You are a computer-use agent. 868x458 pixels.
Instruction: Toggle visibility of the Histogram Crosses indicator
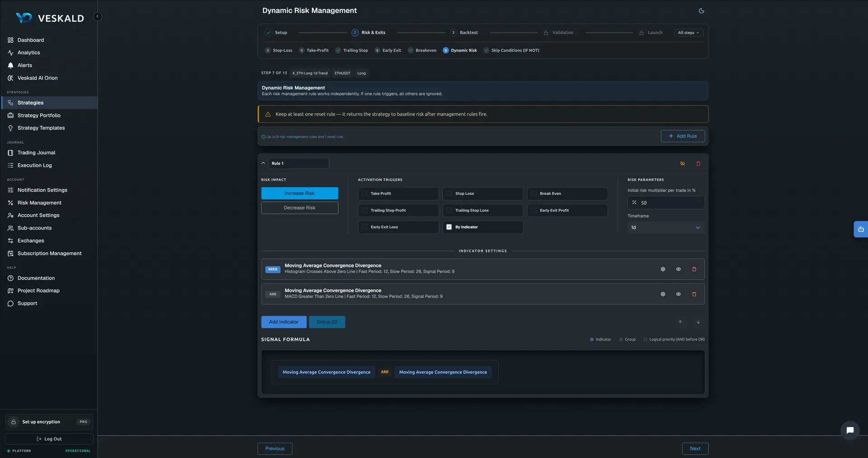(x=678, y=269)
